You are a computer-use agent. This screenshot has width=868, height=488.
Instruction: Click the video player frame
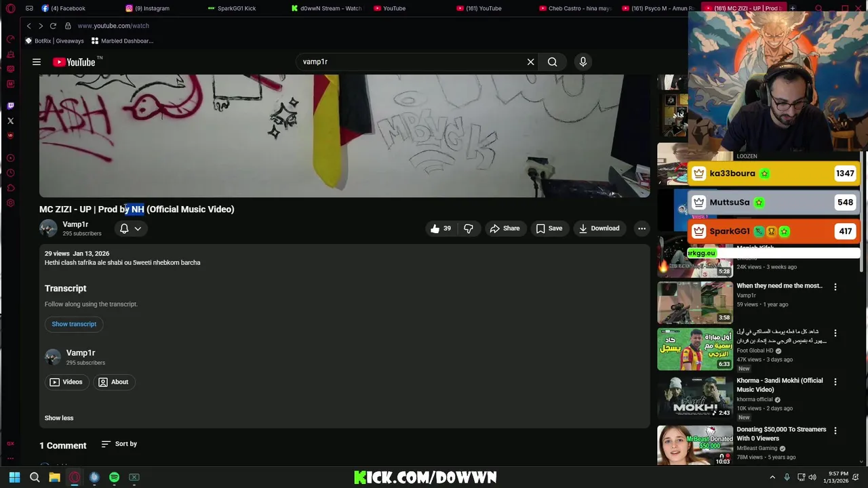coord(344,136)
